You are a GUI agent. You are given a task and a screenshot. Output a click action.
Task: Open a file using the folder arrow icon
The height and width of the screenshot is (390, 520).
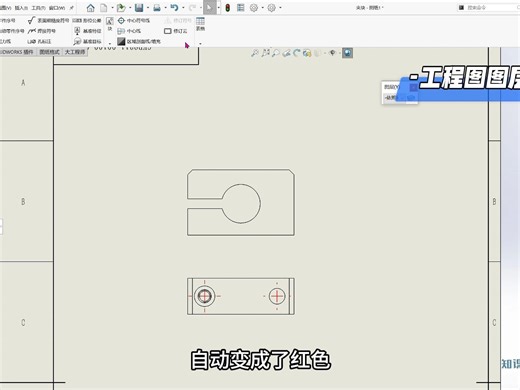(121, 8)
